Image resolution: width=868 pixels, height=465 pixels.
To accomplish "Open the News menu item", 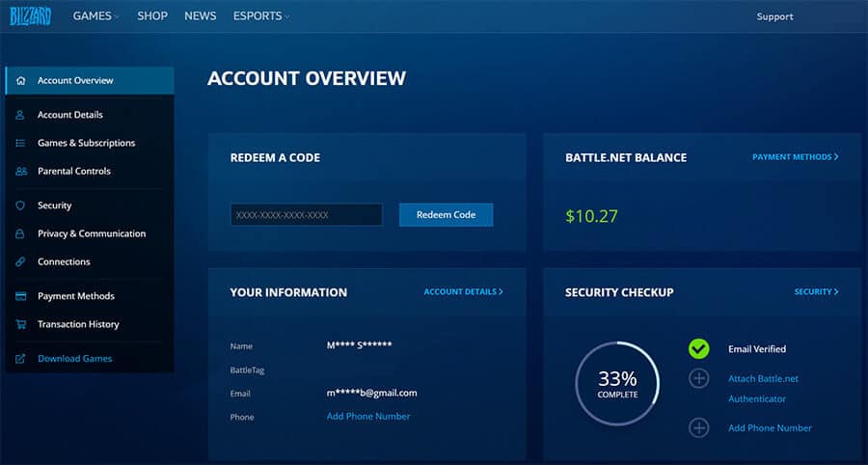I will pos(200,16).
